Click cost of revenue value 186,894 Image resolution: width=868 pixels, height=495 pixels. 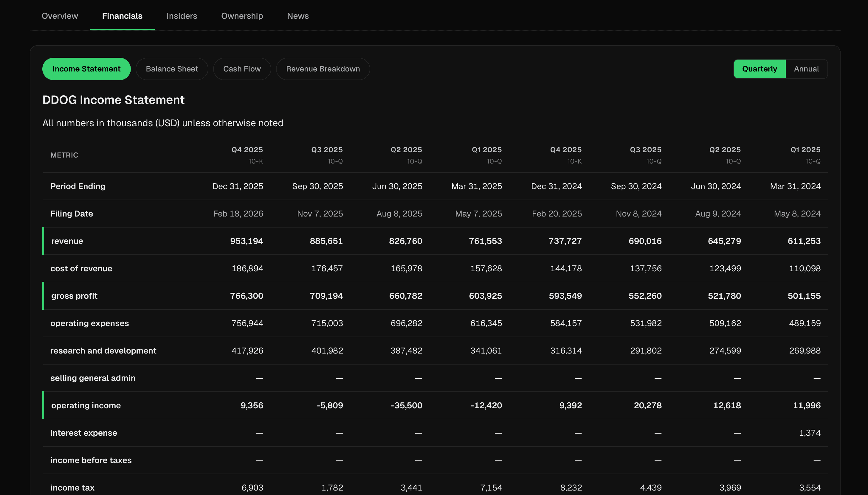point(247,269)
